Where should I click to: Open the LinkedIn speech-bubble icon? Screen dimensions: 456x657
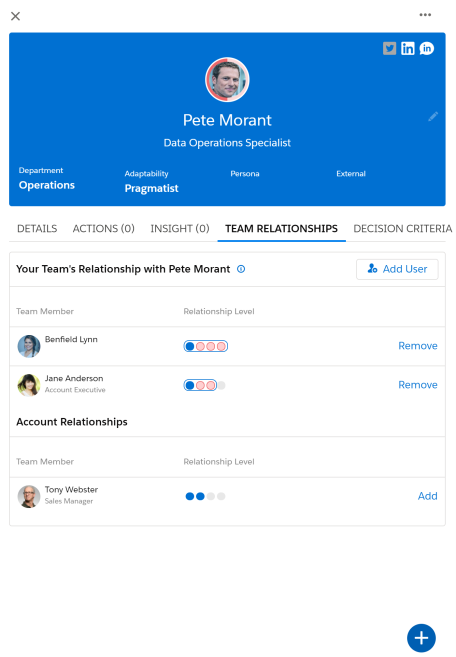427,49
